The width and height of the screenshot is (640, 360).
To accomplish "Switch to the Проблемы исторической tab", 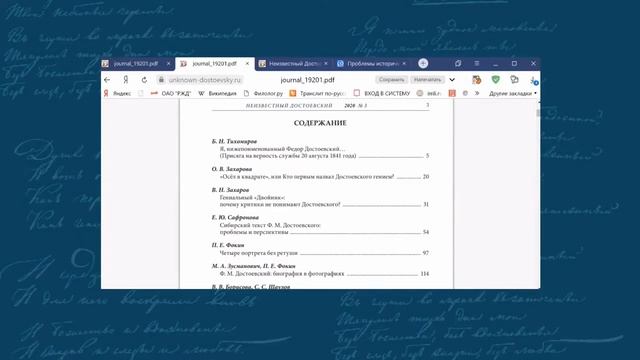I will (372, 64).
